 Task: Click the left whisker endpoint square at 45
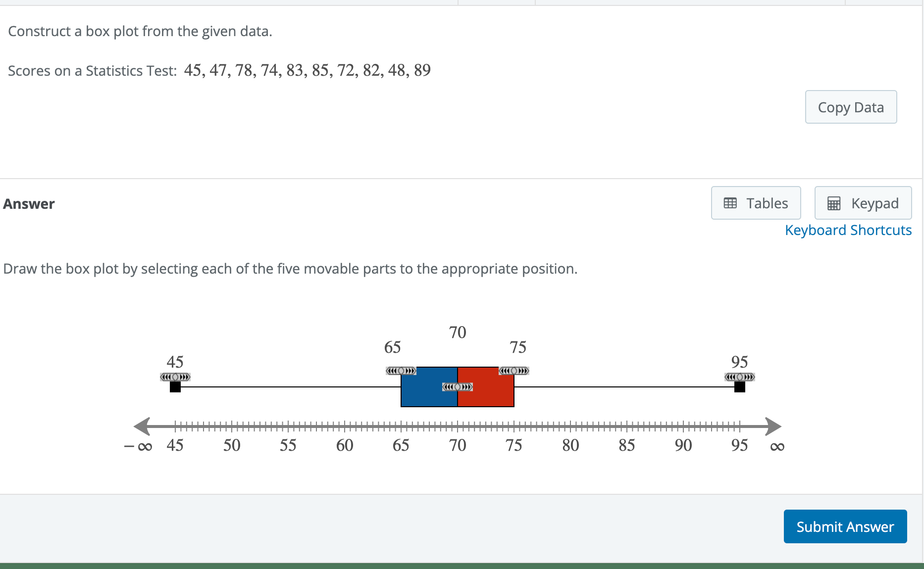175,387
